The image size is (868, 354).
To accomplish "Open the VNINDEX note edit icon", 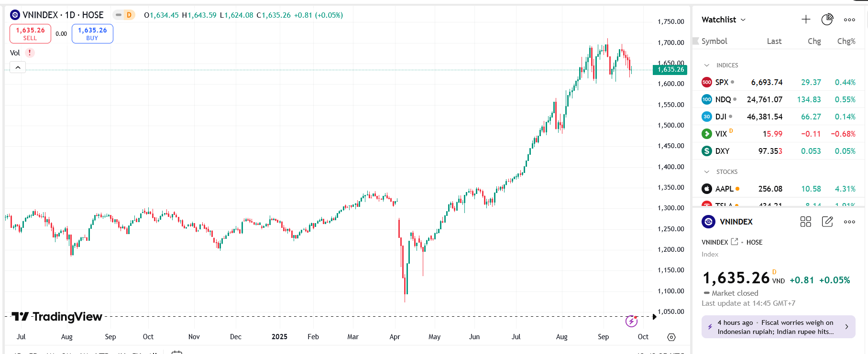I will (x=827, y=222).
